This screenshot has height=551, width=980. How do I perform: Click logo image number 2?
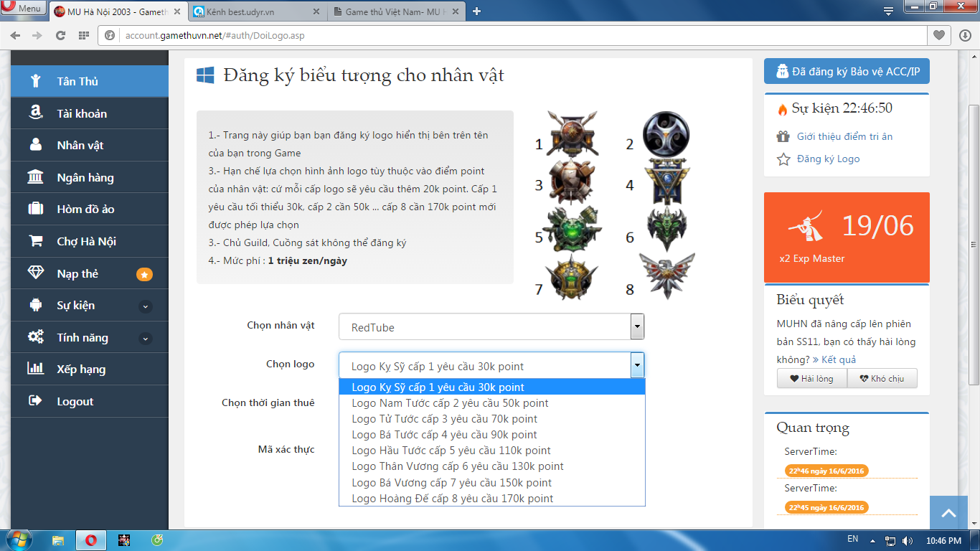pyautogui.click(x=666, y=134)
